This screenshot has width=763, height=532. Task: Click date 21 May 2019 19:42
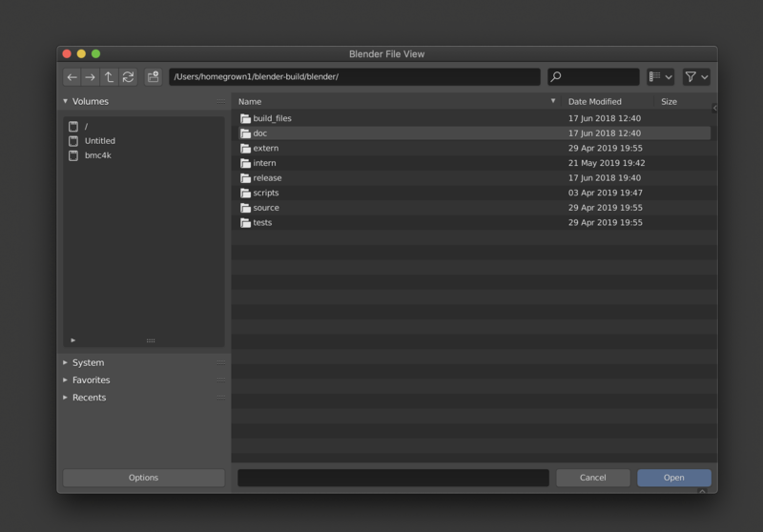click(x=607, y=163)
